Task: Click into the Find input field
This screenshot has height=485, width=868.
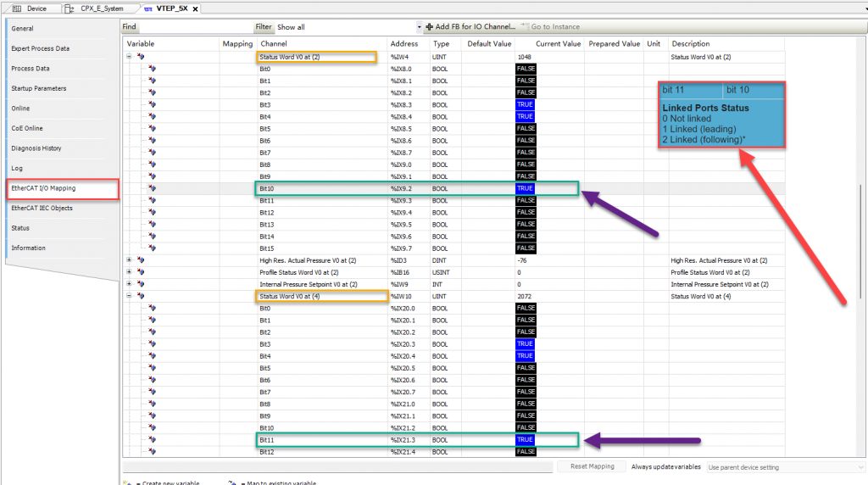Action: coord(194,26)
